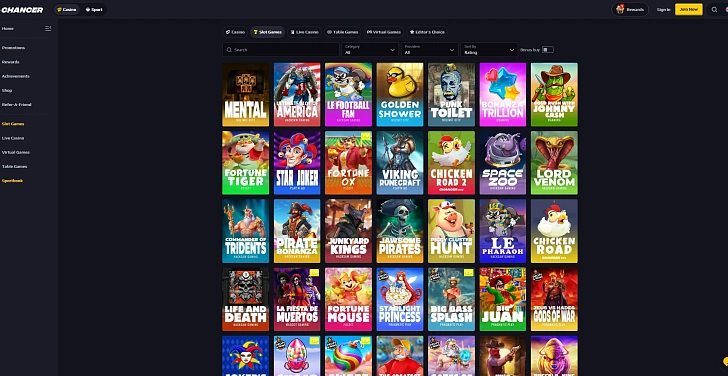Open the Pirate Bonanza game tile

297,231
